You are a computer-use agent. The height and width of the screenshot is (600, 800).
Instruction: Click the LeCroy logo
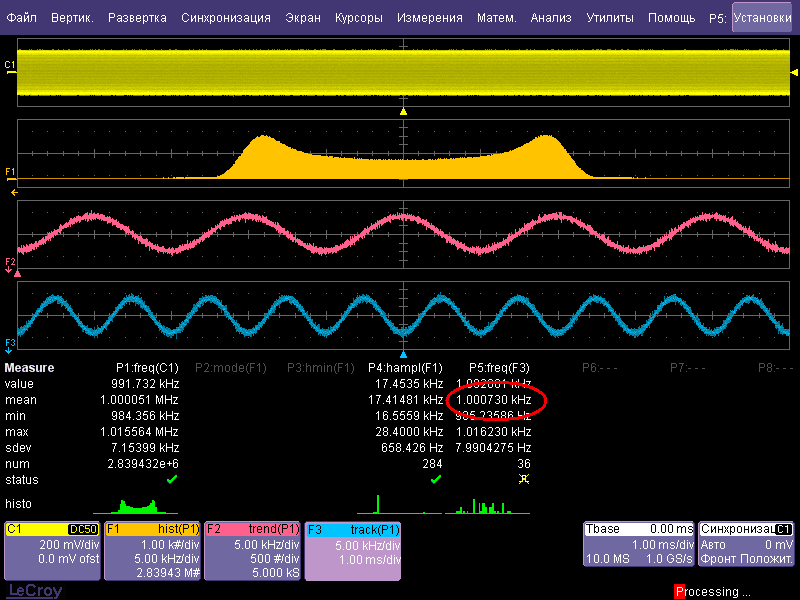point(34,591)
